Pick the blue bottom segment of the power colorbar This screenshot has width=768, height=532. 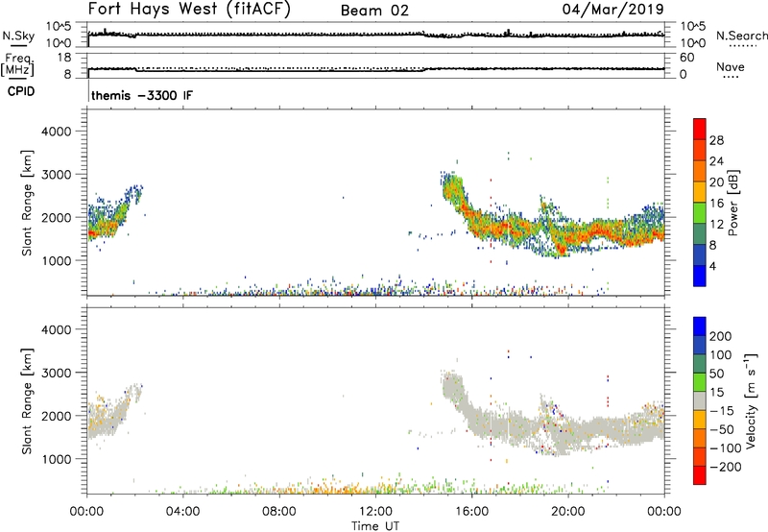tap(700, 276)
